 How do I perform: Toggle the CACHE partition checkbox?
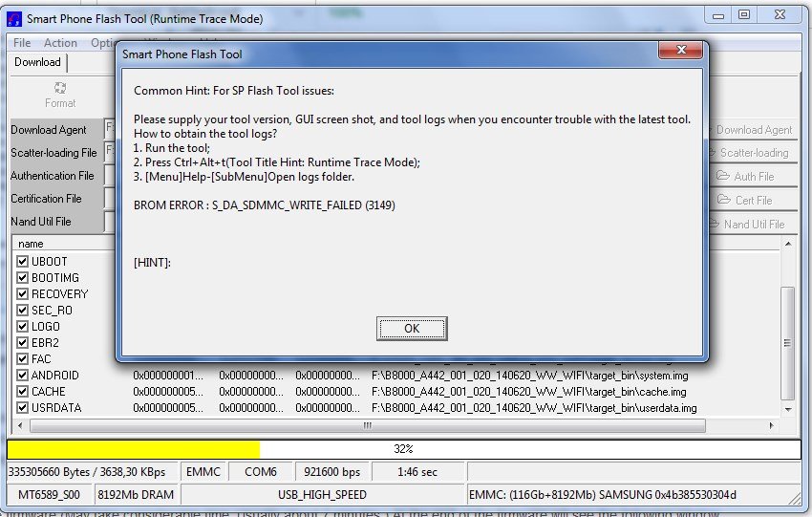point(22,391)
